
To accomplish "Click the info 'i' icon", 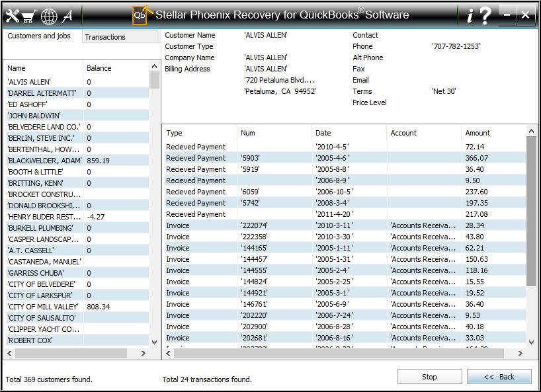I will click(470, 15).
